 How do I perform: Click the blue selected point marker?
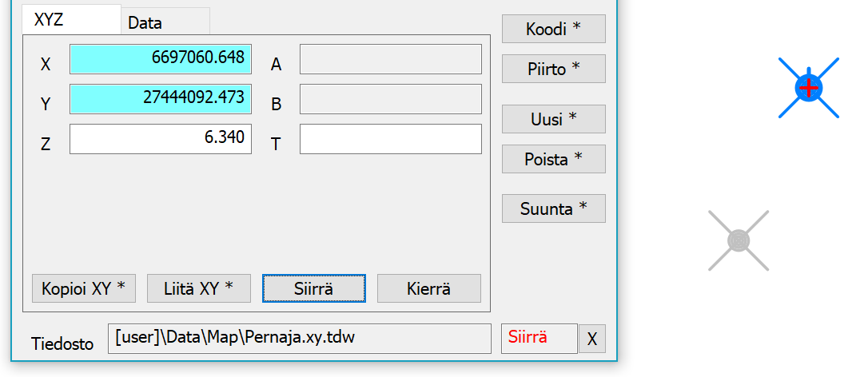[809, 87]
